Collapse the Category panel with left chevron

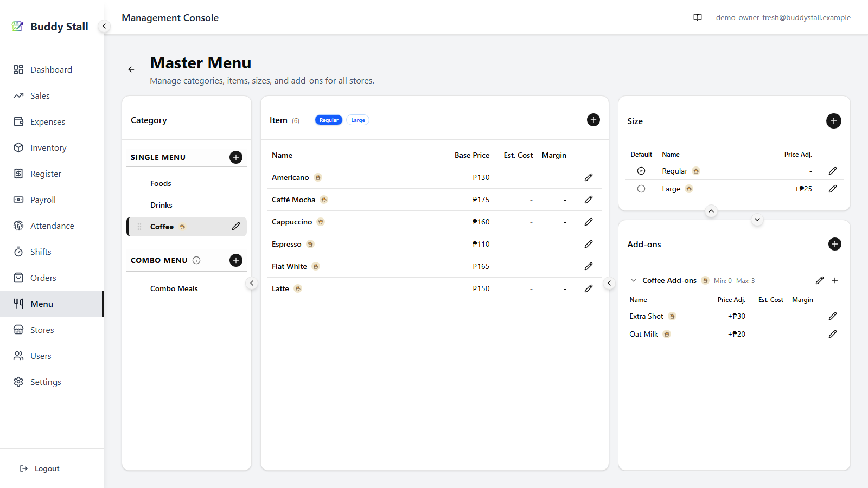(252, 283)
